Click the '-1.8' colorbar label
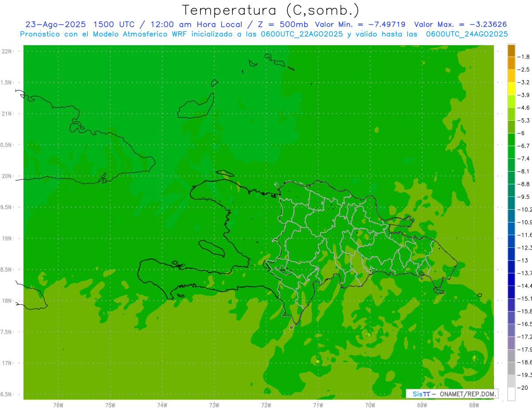 point(524,57)
